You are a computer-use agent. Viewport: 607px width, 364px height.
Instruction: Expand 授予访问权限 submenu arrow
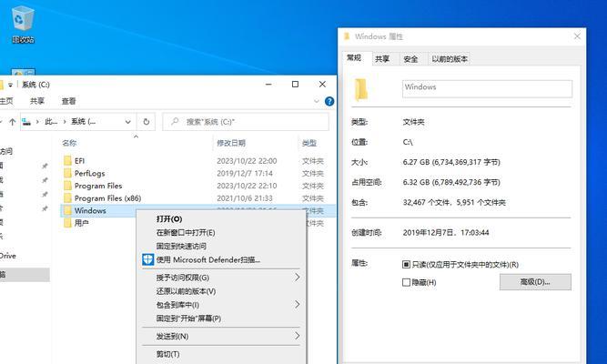click(x=297, y=278)
